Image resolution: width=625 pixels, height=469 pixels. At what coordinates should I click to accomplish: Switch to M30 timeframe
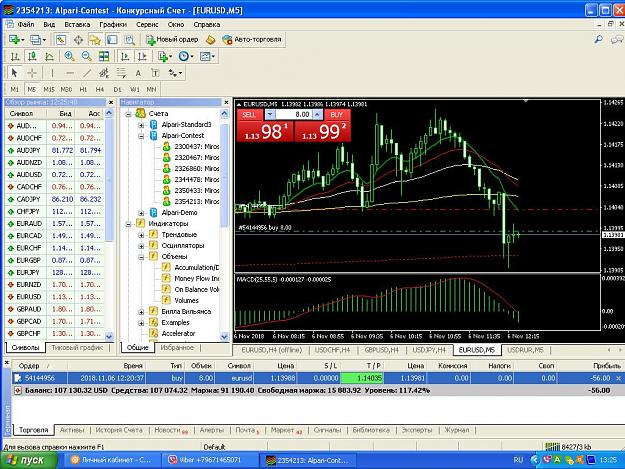pyautogui.click(x=66, y=89)
